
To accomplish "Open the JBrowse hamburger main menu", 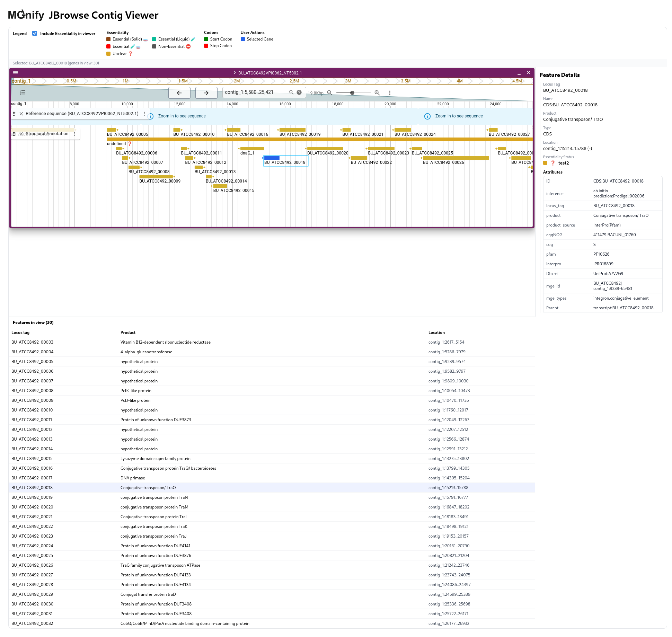I will (x=15, y=73).
